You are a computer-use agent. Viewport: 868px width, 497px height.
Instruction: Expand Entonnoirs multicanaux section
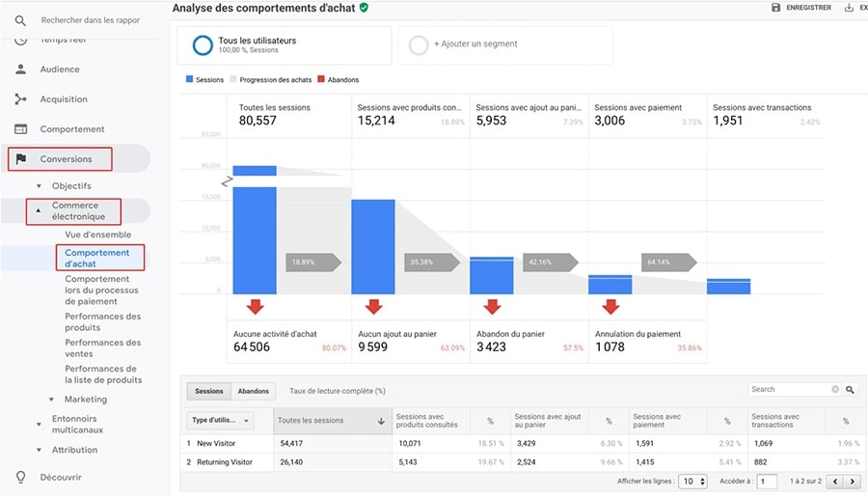(39, 425)
